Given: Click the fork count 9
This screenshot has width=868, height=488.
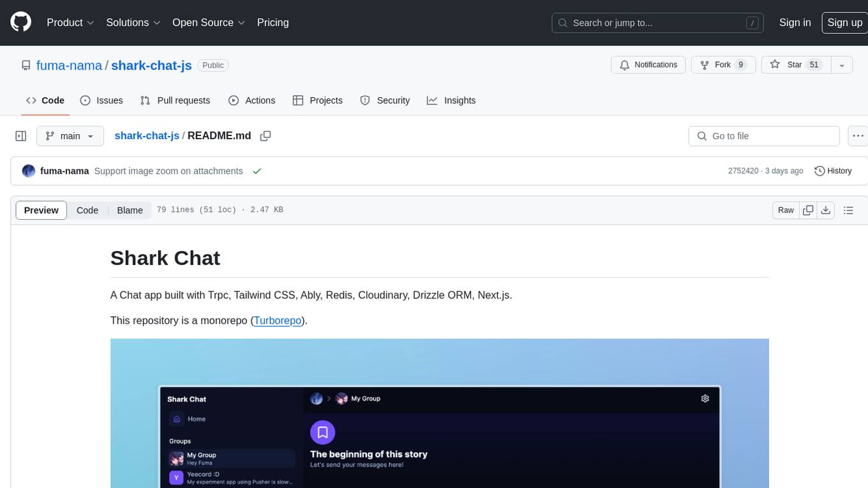Looking at the screenshot, I should (740, 65).
